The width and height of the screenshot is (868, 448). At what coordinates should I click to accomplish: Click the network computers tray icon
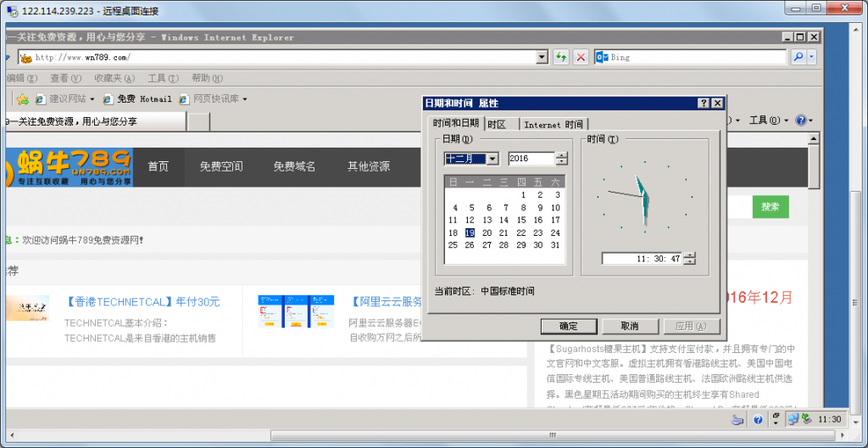tap(793, 419)
